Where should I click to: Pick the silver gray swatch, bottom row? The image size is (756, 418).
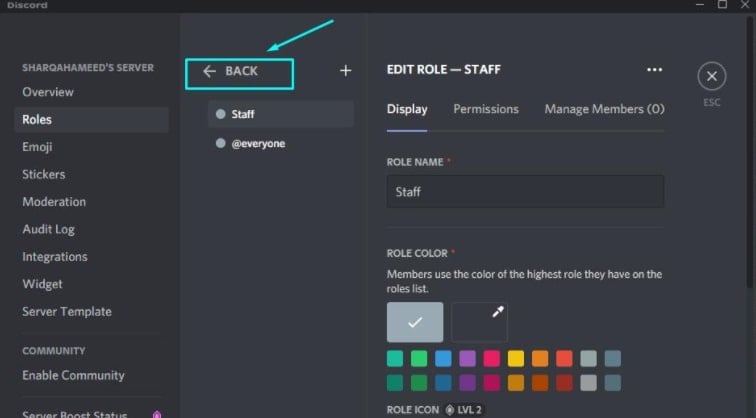tap(588, 383)
